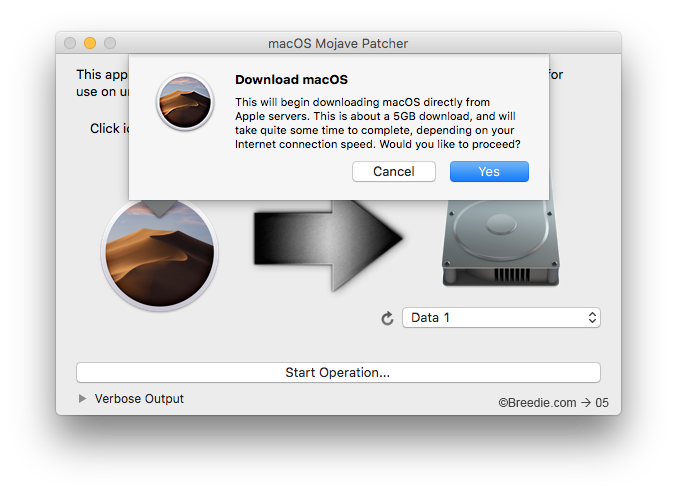Click the Mojave icon in dialog
The width and height of the screenshot is (677, 495).
[185, 102]
